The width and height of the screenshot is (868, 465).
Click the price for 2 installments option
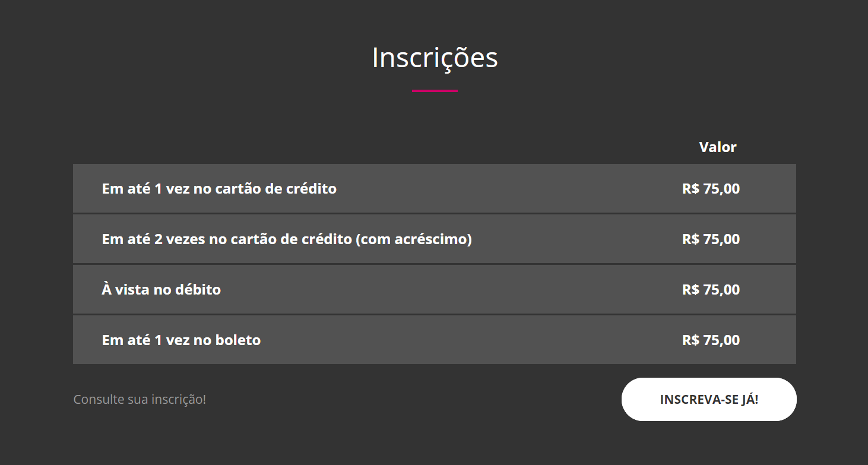pos(710,239)
